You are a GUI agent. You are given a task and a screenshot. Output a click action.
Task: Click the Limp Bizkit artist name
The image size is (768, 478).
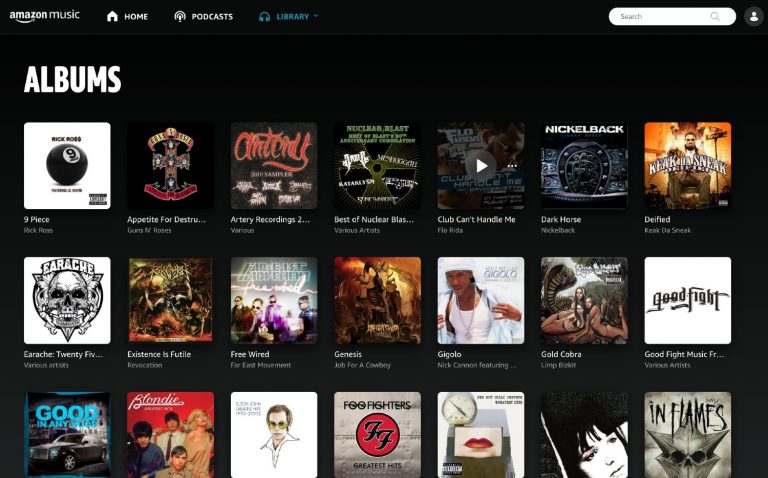558,365
